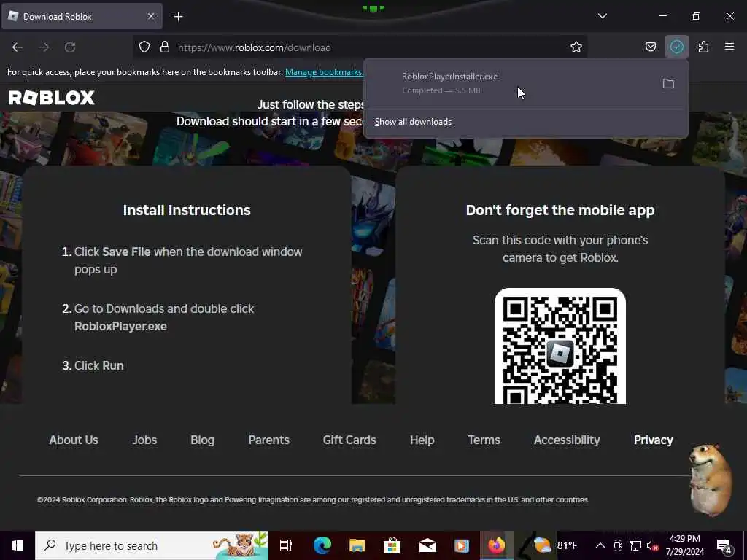Click the muted volume tray icon
Image resolution: width=747 pixels, height=560 pixels.
click(x=653, y=545)
